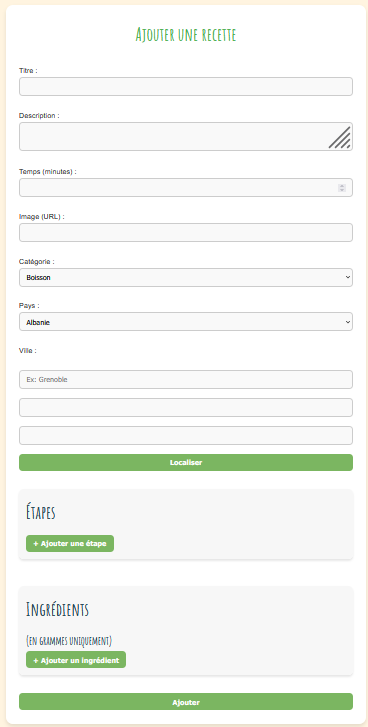Viewport: 368px width, 727px height.
Task: Open the Catégorie dropdown showing Boisson
Action: [x=185, y=277]
